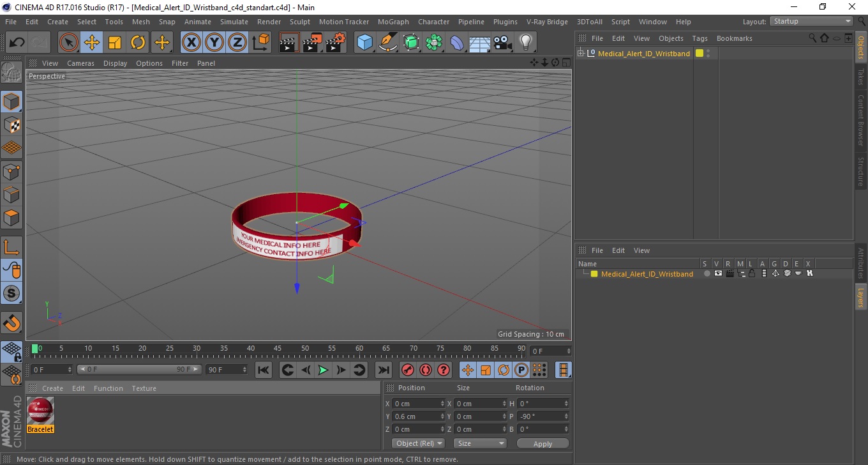The height and width of the screenshot is (465, 868).
Task: Add a Cube primitive object
Action: [365, 43]
